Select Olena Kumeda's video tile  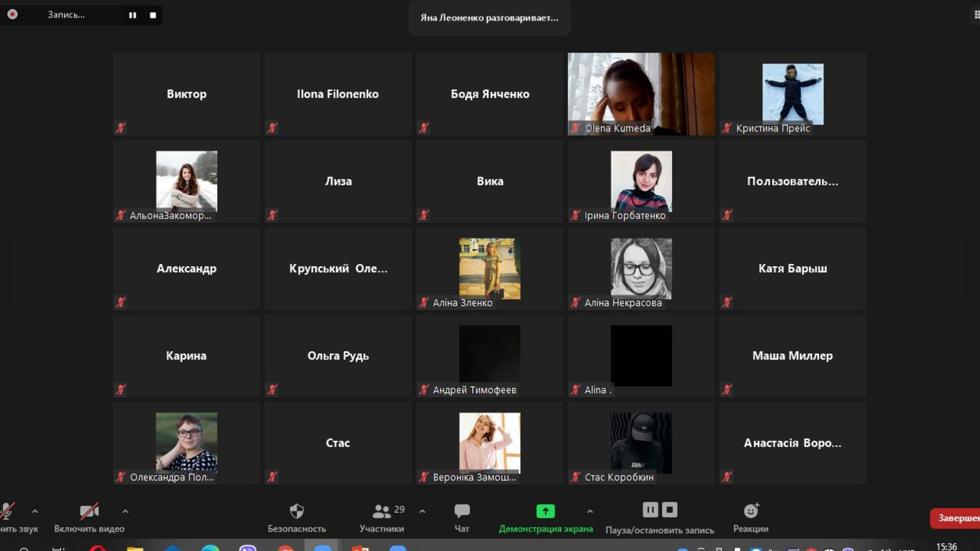641,94
